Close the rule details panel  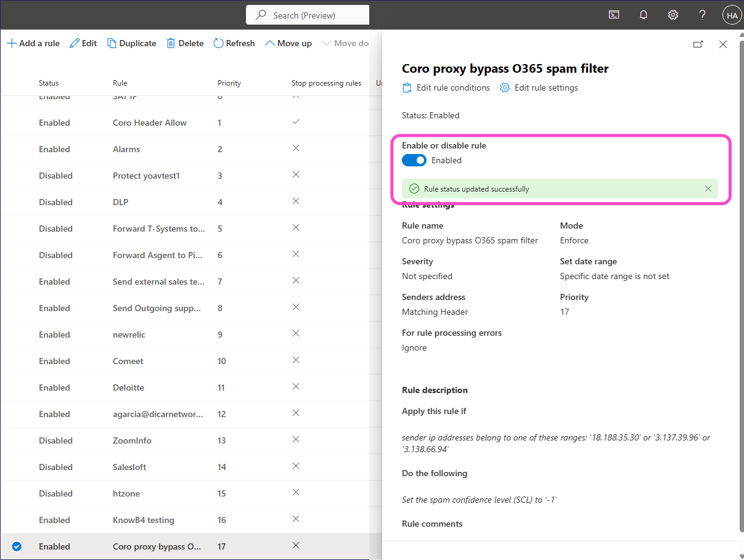723,44
